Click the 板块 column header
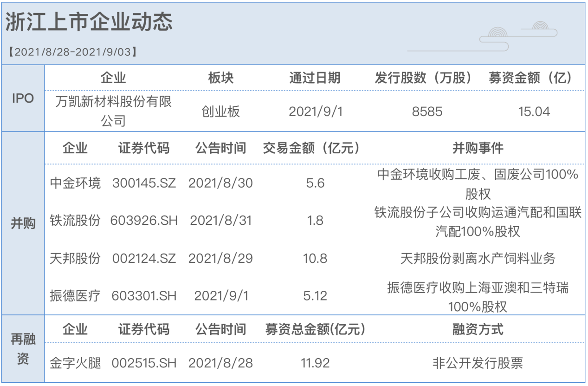 point(220,78)
